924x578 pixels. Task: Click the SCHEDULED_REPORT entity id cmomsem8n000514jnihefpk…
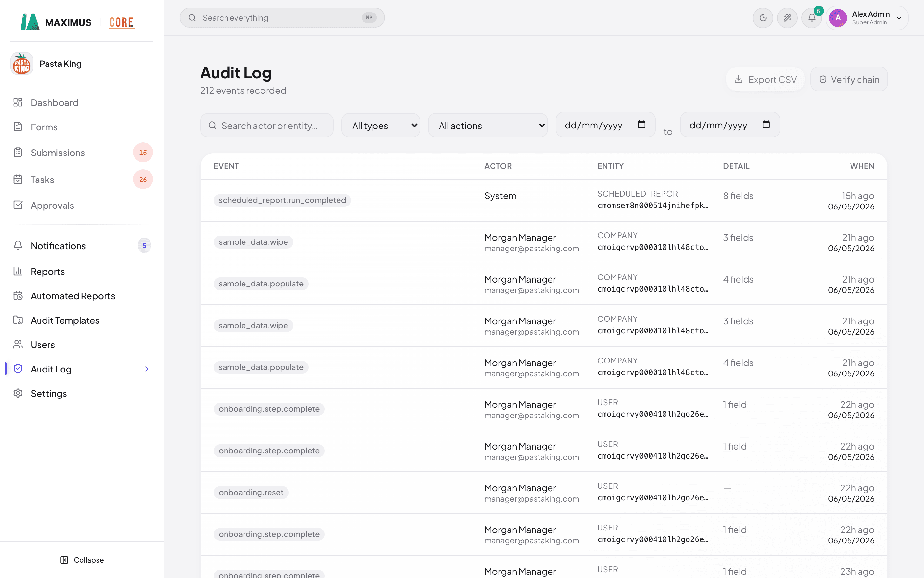(653, 206)
